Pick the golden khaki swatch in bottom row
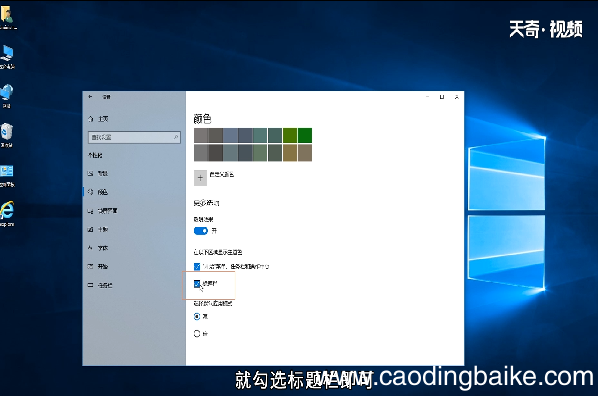The height and width of the screenshot is (396, 598). coord(290,153)
